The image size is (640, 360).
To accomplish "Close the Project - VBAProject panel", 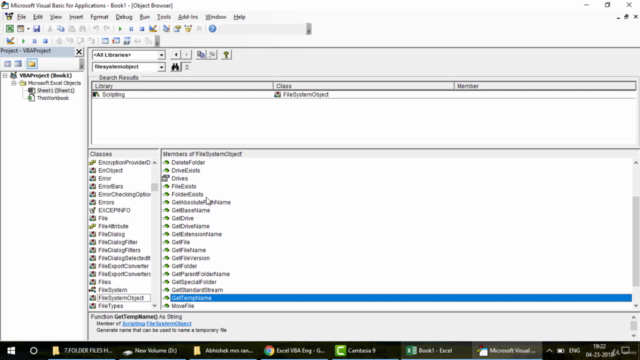I will click(79, 51).
